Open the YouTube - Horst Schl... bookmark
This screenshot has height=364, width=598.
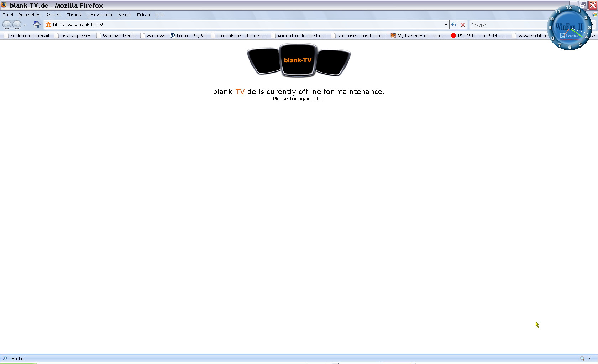[x=358, y=36]
